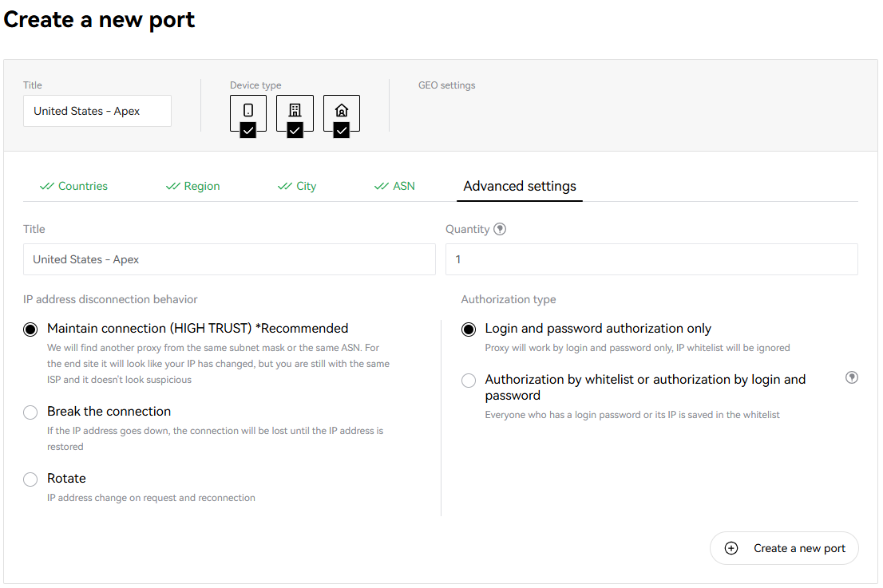
Task: Click the Title field under Advanced settings
Action: tap(229, 259)
